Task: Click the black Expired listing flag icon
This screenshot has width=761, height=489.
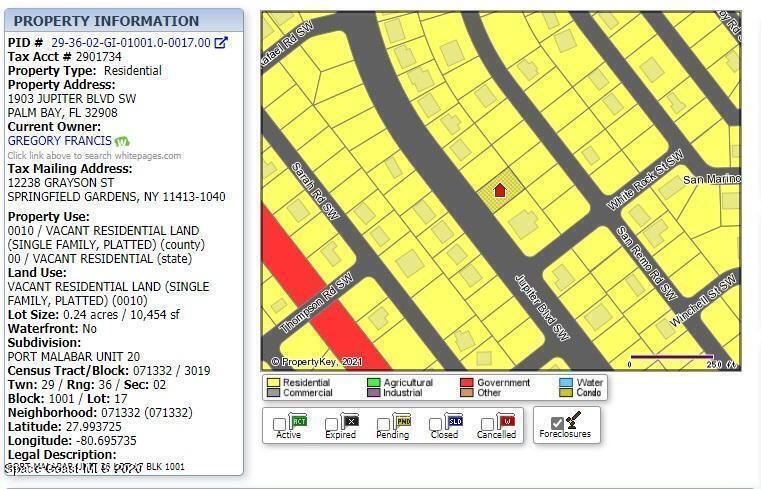Action: tap(349, 421)
